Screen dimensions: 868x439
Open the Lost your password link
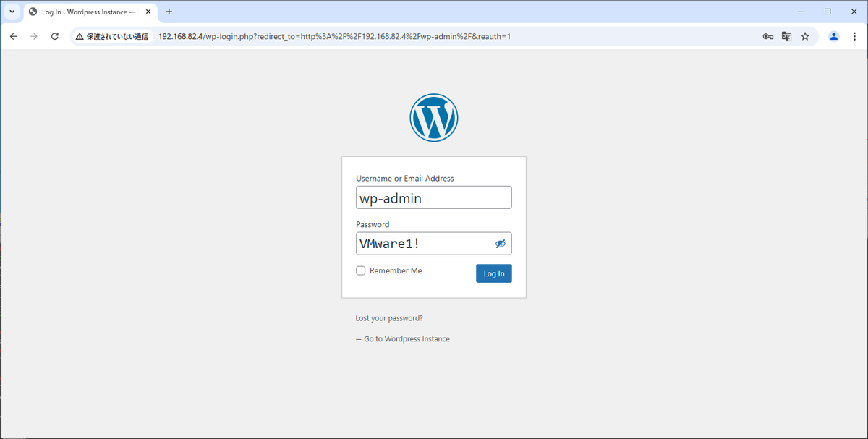[389, 318]
